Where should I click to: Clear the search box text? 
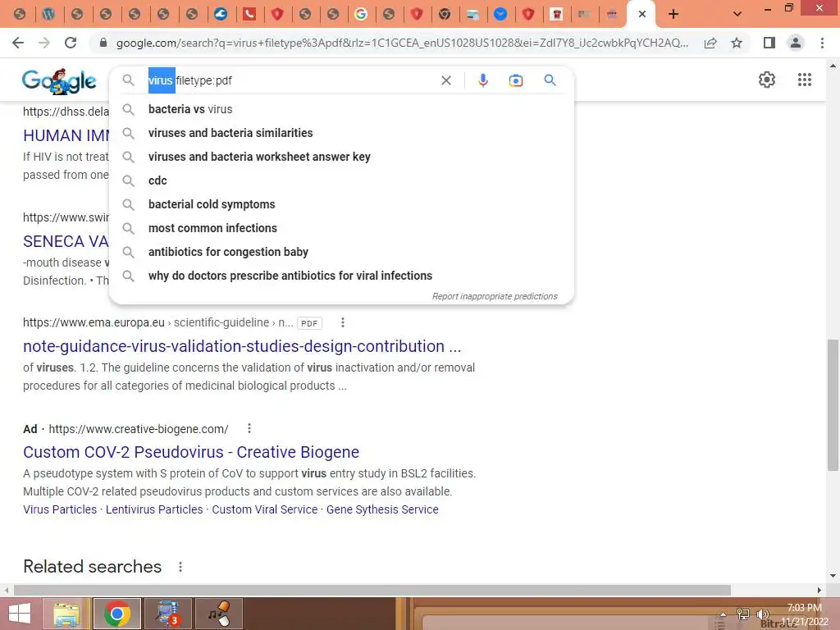pos(445,80)
